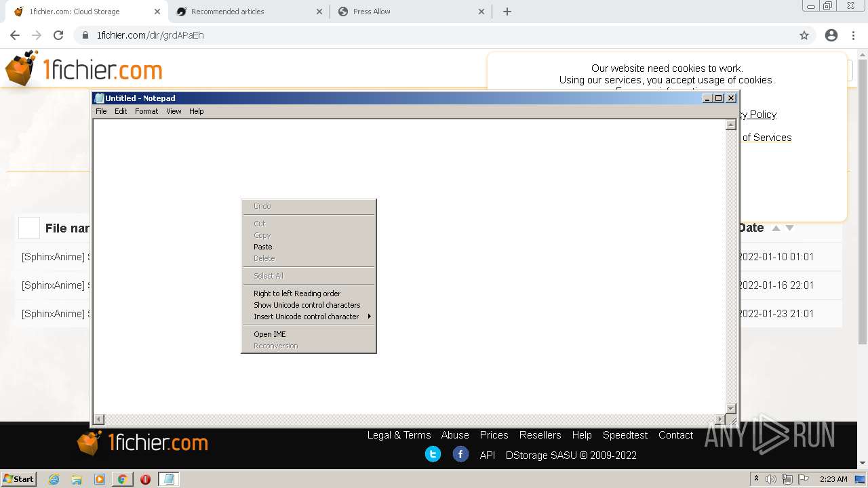The width and height of the screenshot is (868, 488).
Task: Close the Recommended articles tab
Action: pyautogui.click(x=319, y=12)
